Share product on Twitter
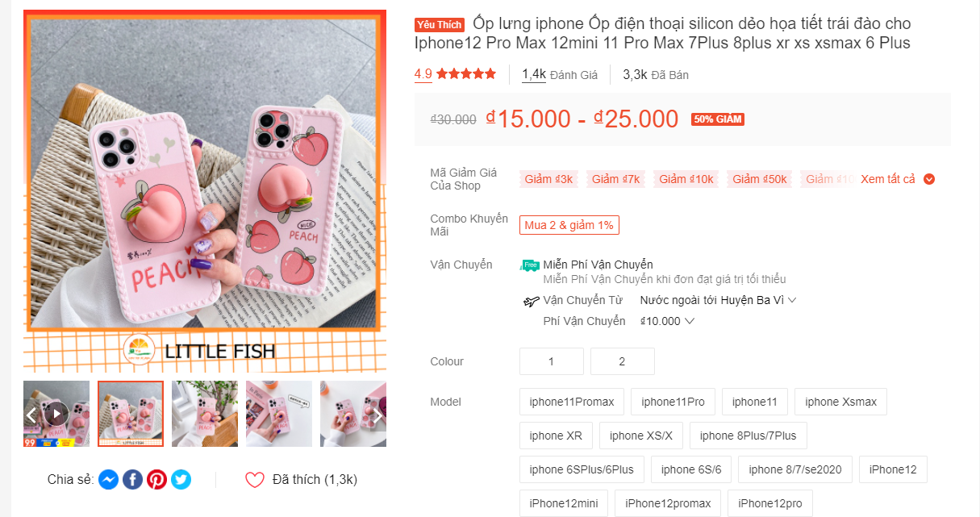980x517 pixels. click(181, 480)
